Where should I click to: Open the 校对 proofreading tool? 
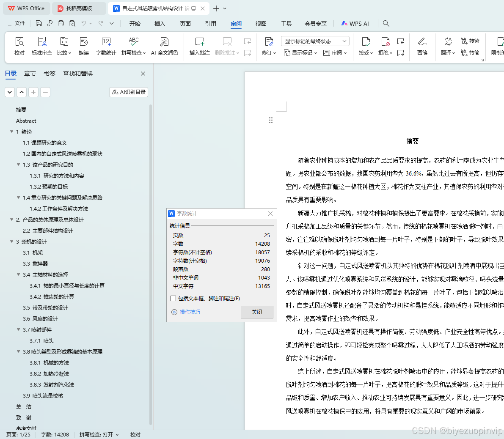[x=19, y=46]
